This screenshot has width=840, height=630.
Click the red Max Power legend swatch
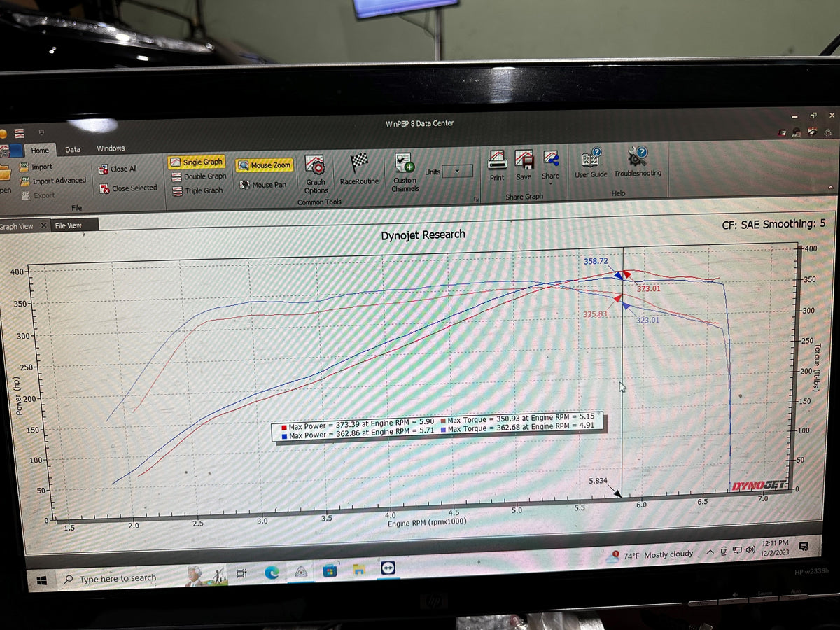[x=283, y=426]
